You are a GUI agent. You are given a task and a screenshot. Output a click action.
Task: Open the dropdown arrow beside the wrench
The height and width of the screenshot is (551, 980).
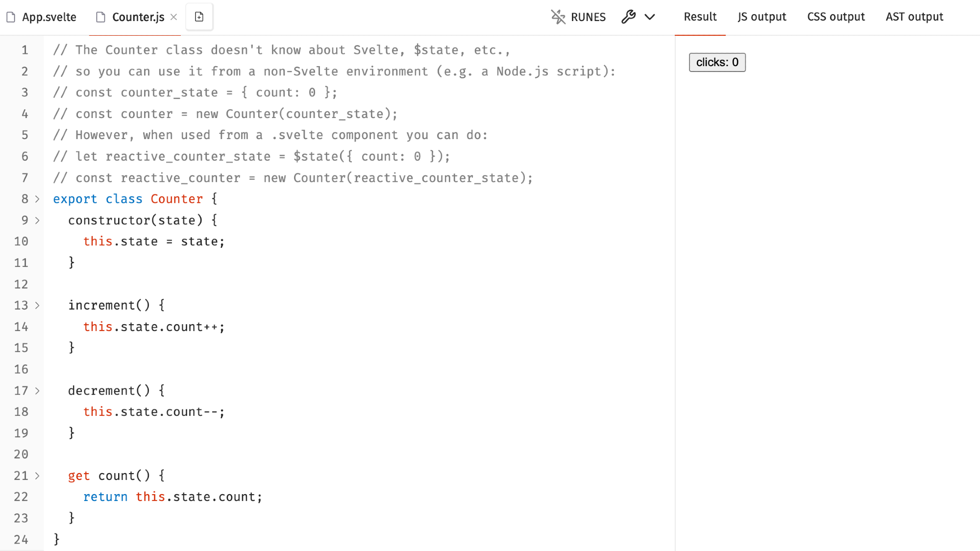point(650,17)
